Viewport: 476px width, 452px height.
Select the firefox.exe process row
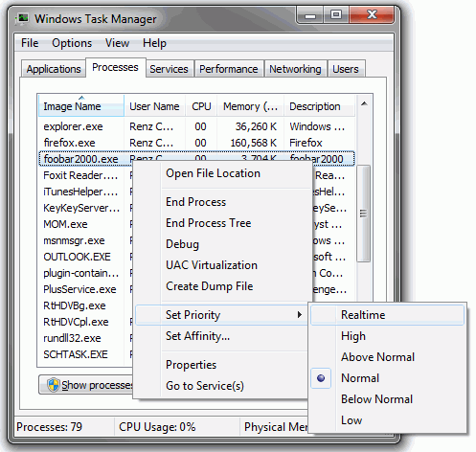[x=196, y=143]
